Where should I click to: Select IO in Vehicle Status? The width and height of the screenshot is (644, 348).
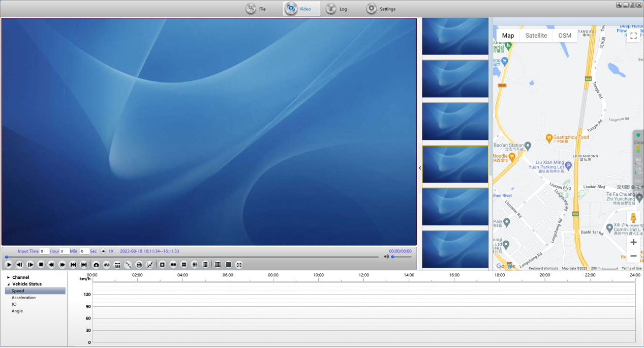coord(14,304)
